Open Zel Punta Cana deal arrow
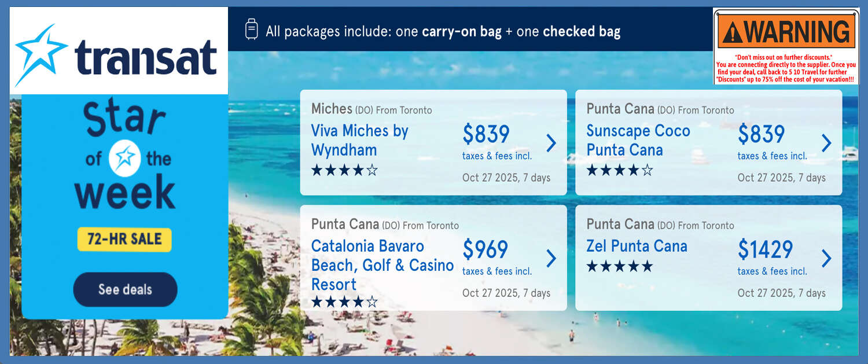The width and height of the screenshot is (868, 364). 826,258
